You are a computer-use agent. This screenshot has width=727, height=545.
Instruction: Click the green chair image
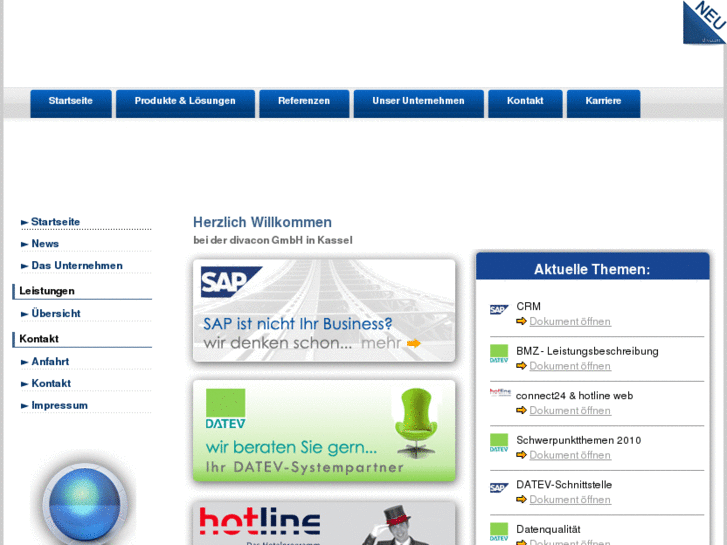(416, 422)
